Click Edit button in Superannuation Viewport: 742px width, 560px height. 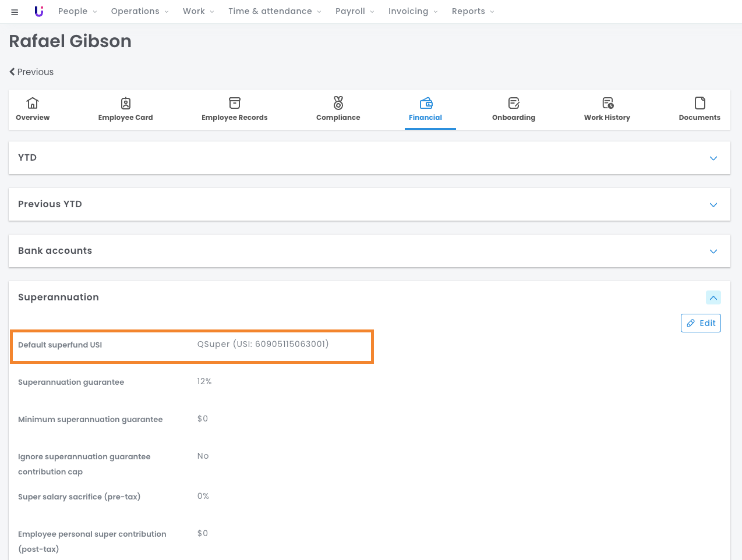tap(701, 323)
